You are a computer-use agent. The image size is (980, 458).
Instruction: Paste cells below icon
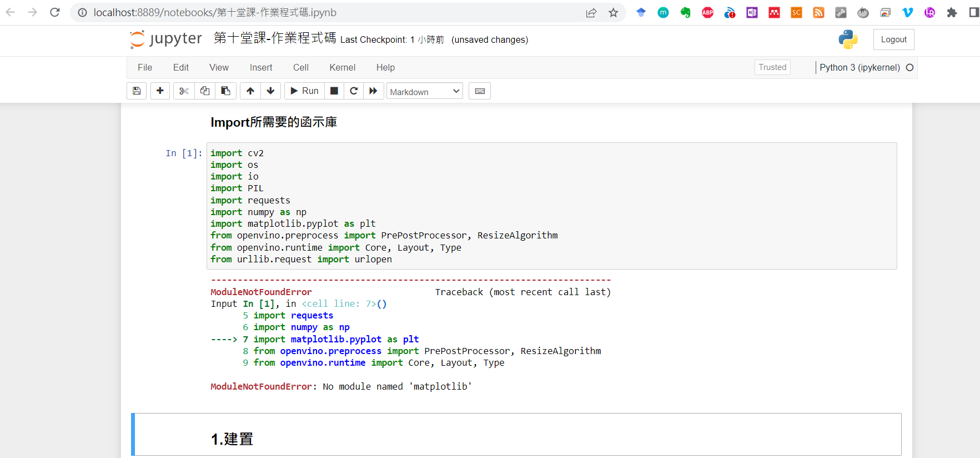tap(226, 91)
